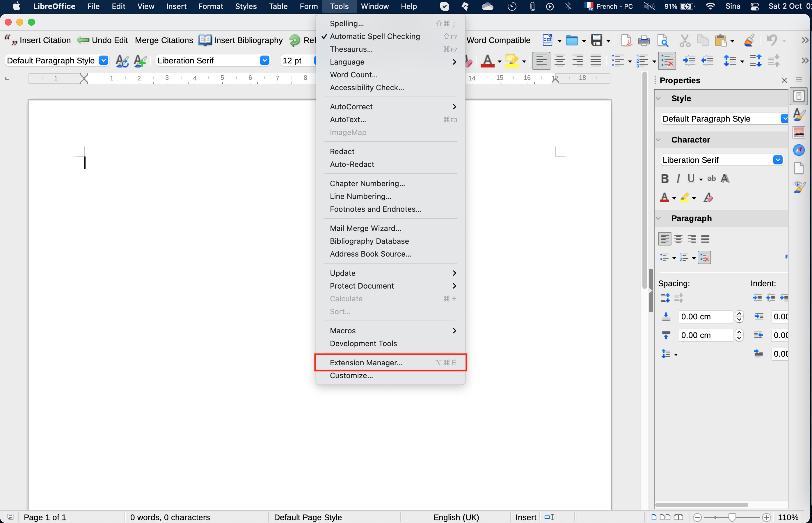
Task: Click the Cut scissors icon
Action: pos(684,41)
